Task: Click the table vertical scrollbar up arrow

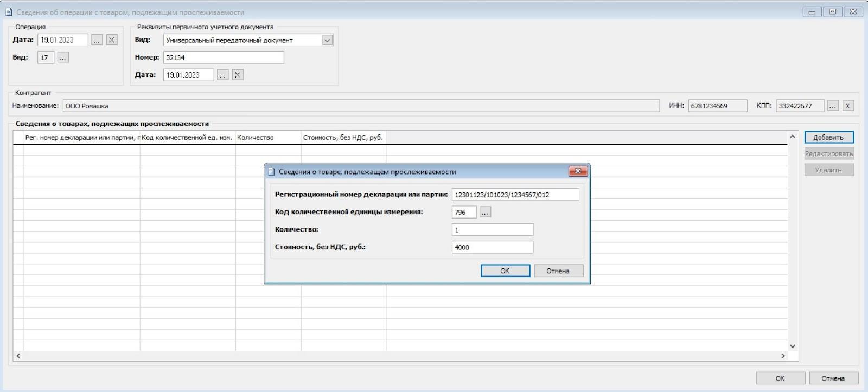Action: coord(793,137)
